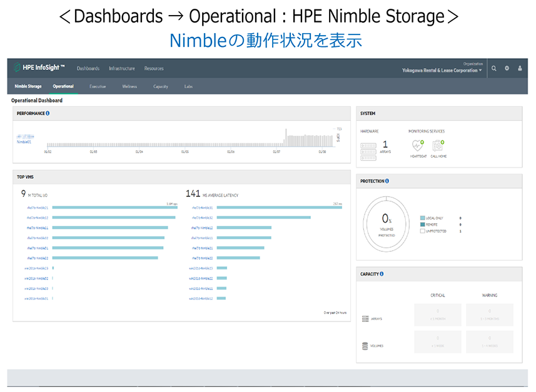This screenshot has height=392, width=536.
Task: Click the Heartbeat monitoring icon
Action: tap(418, 146)
